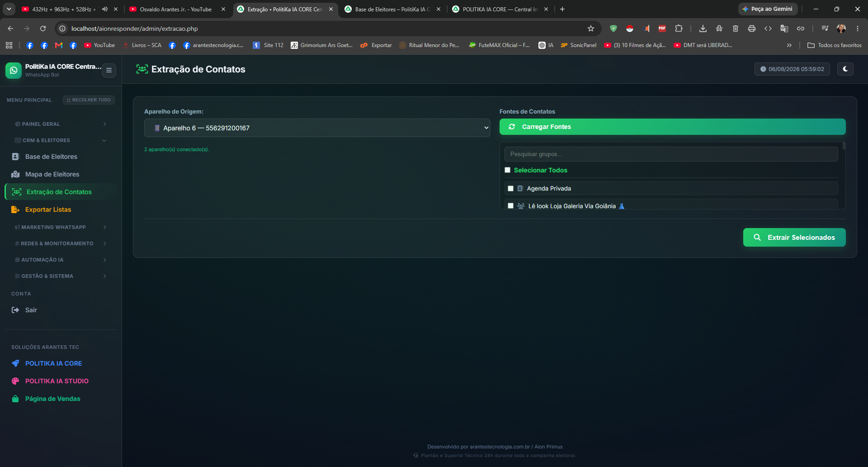Switch to Osvaldo Arantes Jr. YouTube tab

pos(175,9)
